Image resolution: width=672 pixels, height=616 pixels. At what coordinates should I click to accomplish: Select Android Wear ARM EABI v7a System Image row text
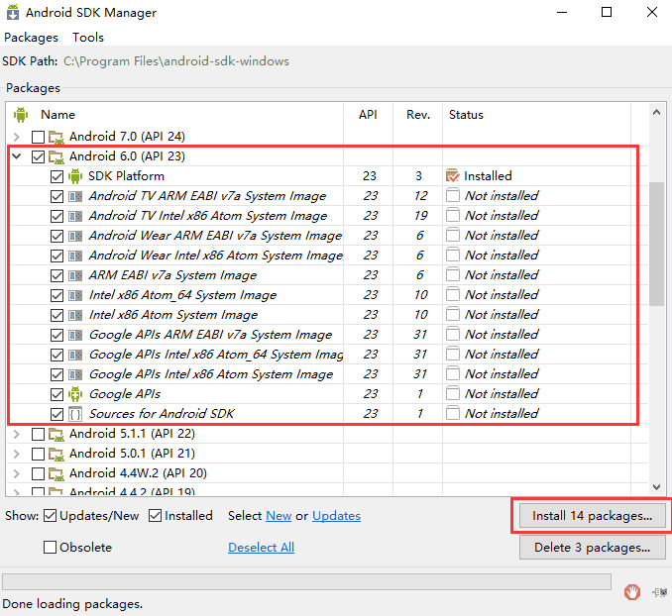215,236
